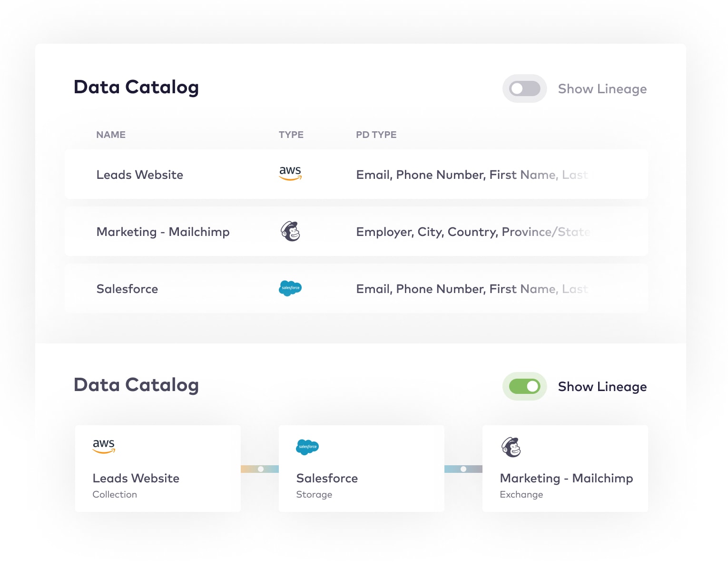Click the Exchange label under Marketing - Mailchimp
Screen dimensions: 728x568
click(521, 495)
